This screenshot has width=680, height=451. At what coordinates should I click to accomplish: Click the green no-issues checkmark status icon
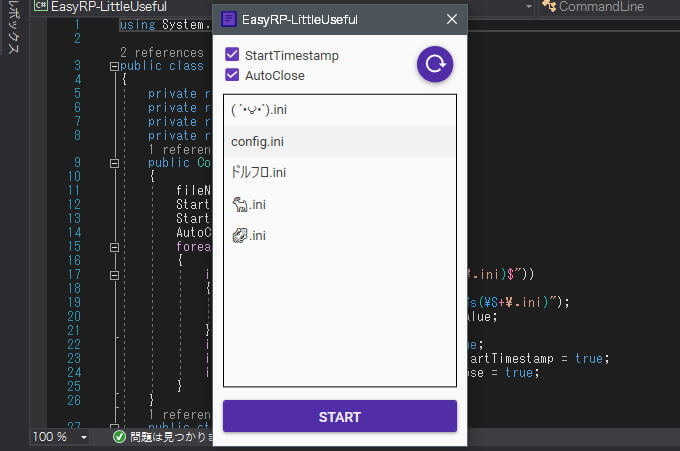119,437
